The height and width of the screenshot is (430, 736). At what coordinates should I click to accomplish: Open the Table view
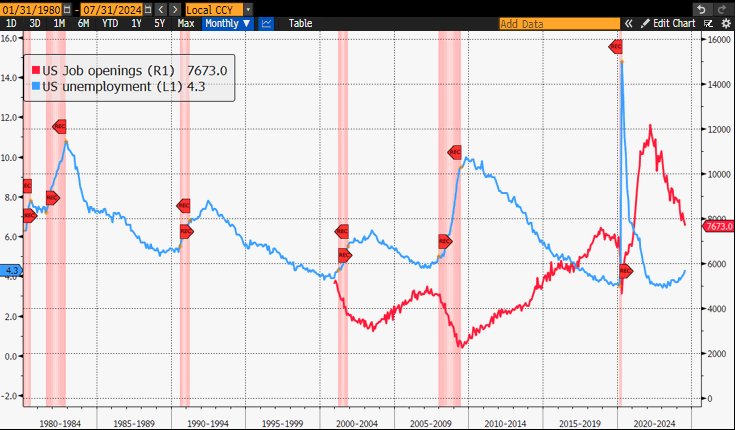(x=299, y=22)
